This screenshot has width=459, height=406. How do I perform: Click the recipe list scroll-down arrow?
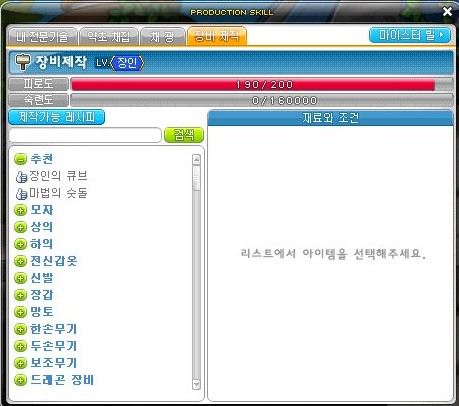click(196, 384)
